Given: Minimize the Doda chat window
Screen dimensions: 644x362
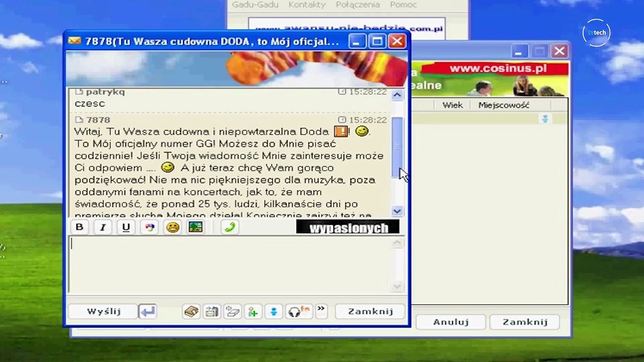Looking at the screenshot, I should [x=357, y=41].
